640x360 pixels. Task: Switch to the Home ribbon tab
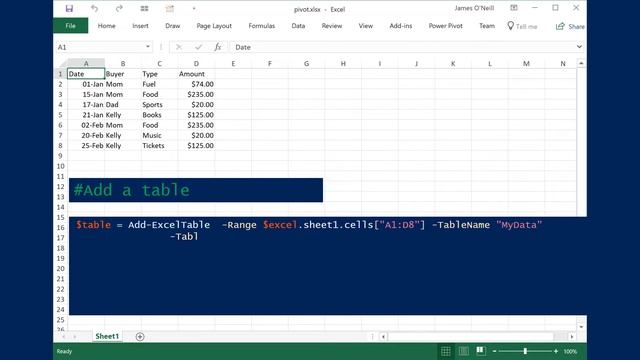pos(107,26)
